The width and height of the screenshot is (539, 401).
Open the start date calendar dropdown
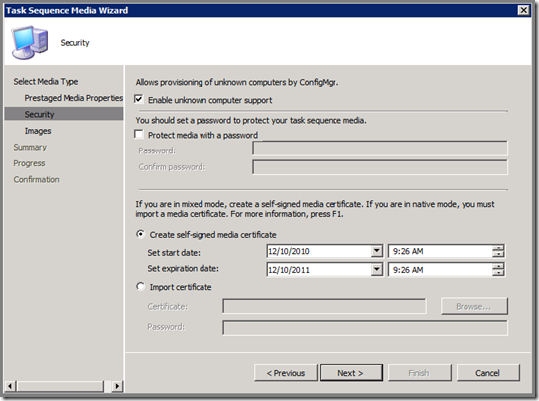tap(377, 251)
